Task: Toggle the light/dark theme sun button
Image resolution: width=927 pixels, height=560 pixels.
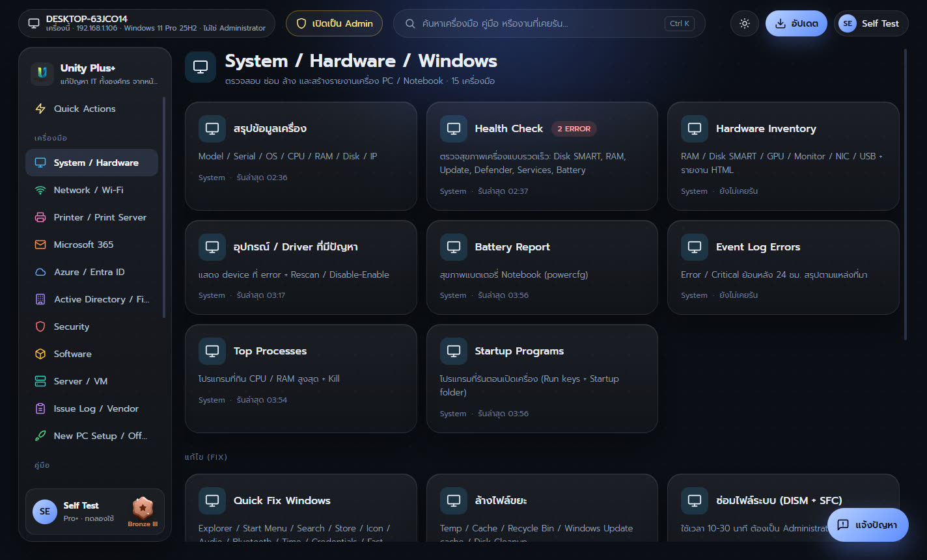Action: click(x=745, y=23)
